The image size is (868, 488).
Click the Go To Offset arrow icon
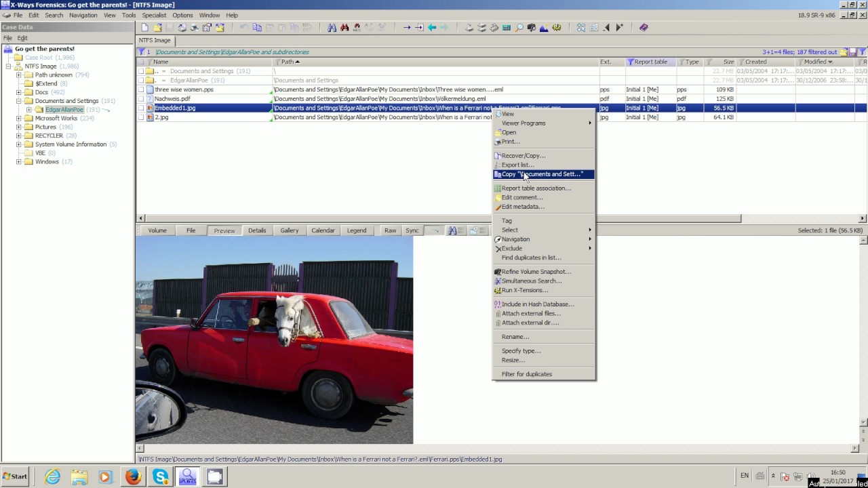tap(407, 28)
